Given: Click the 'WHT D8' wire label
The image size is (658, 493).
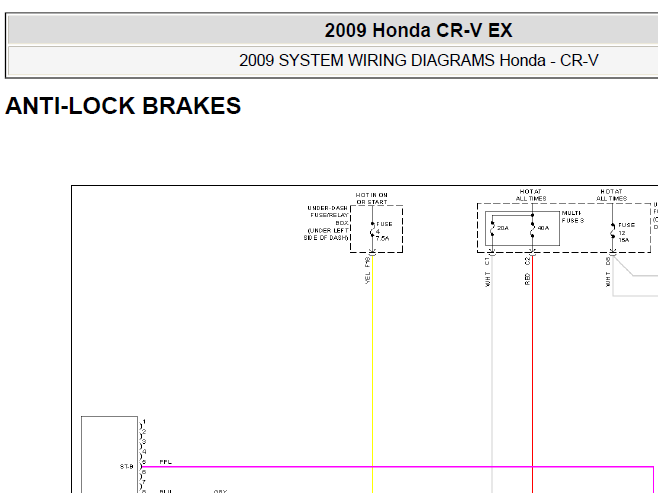Looking at the screenshot, I should 608,272.
